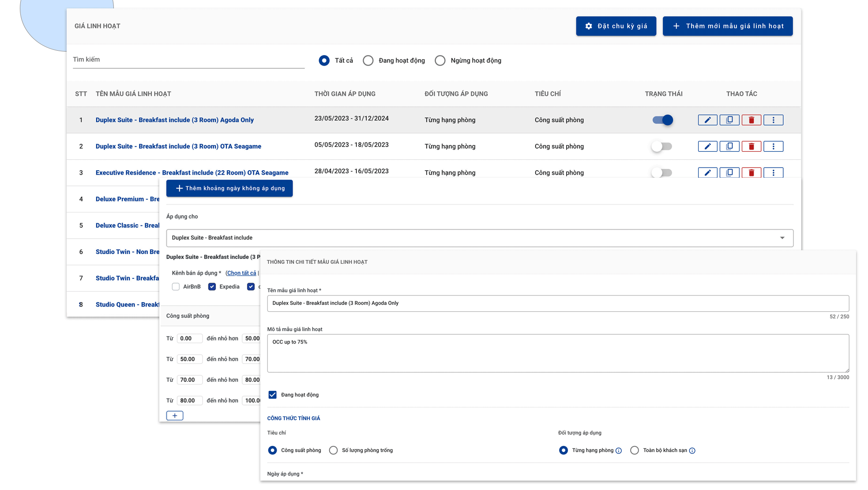Viewport: 868px width, 490px height.
Task: Click the delete icon for row 2
Action: pos(751,146)
